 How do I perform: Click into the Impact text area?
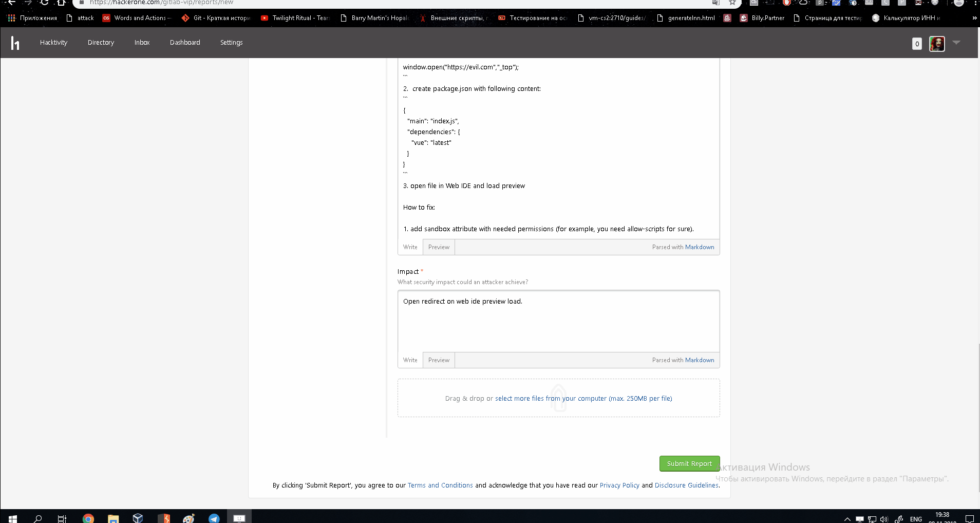(558, 322)
